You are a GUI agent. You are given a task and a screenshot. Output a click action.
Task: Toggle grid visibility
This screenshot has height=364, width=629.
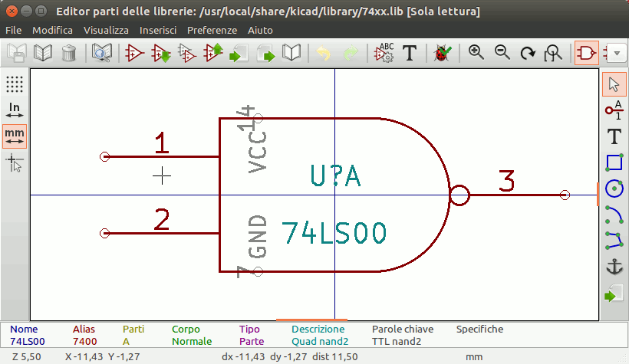(15, 84)
